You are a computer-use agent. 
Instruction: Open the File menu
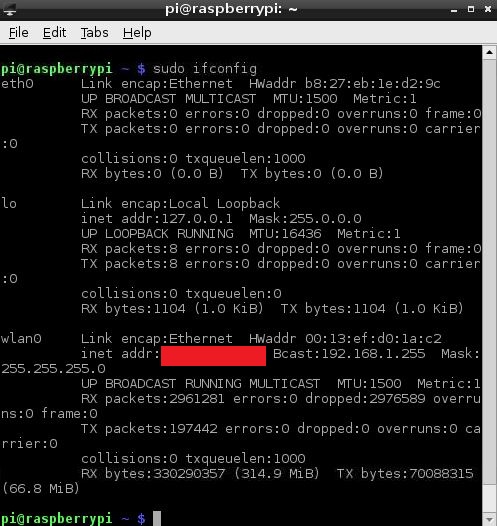[18, 33]
